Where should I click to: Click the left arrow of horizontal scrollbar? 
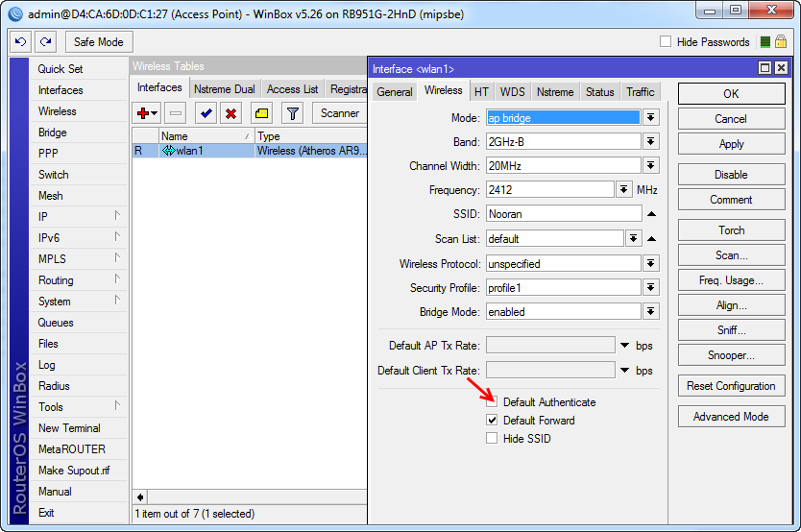[x=140, y=496]
